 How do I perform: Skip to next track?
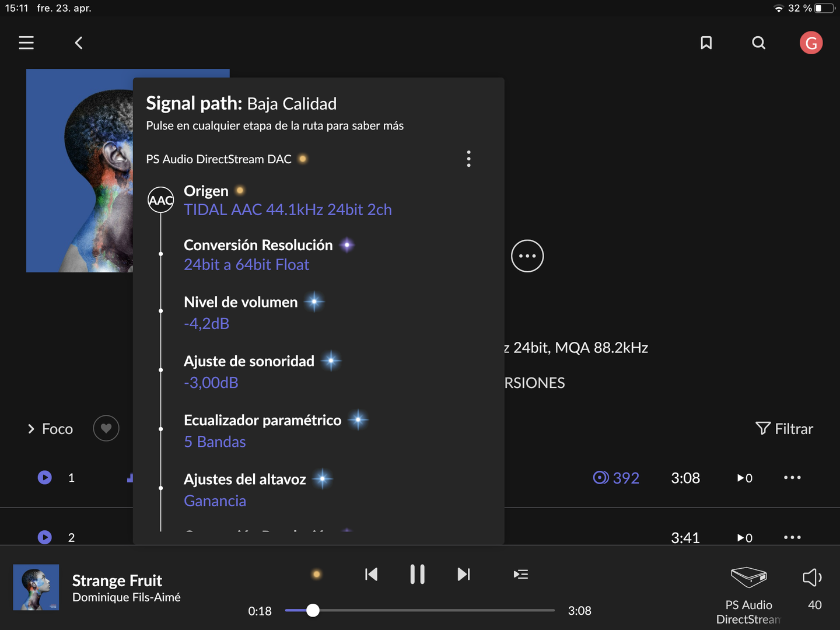[464, 575]
